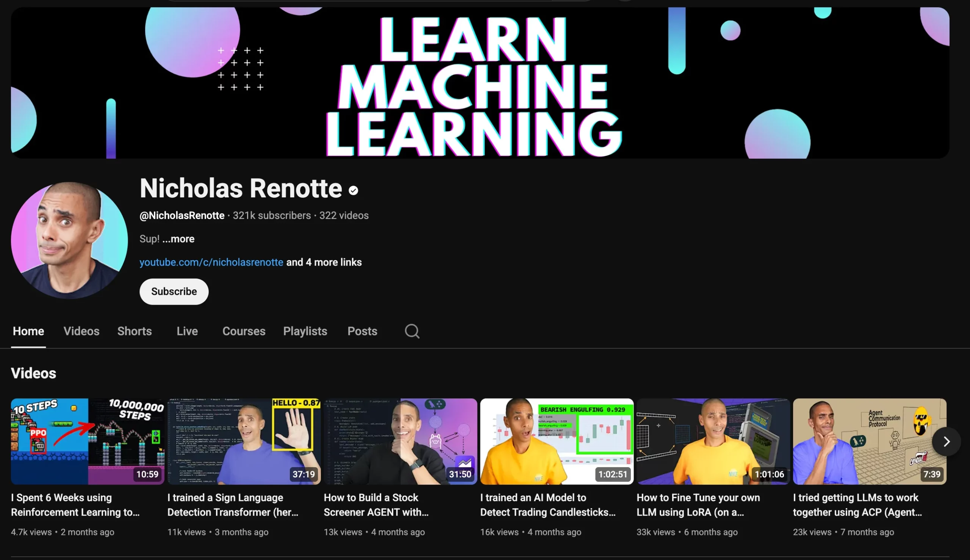970x560 pixels.
Task: Open the Trading Candlesticks video thumbnail
Action: click(557, 441)
